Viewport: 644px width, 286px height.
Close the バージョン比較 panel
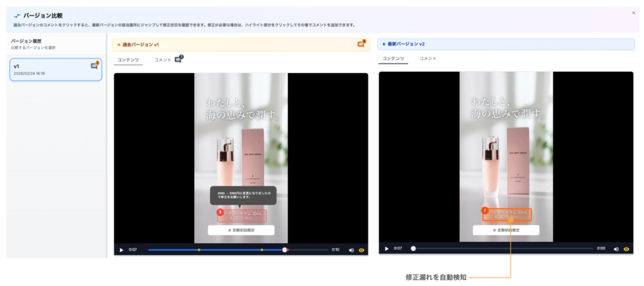pyautogui.click(x=633, y=13)
